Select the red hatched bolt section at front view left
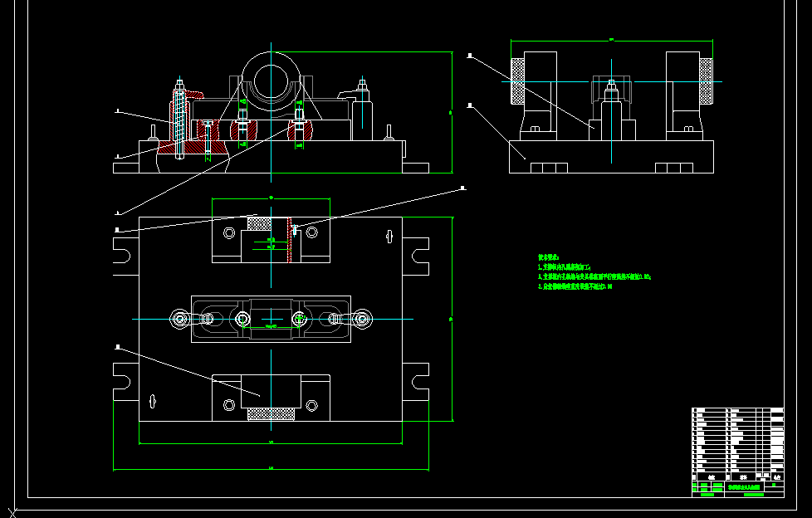 pyautogui.click(x=180, y=125)
